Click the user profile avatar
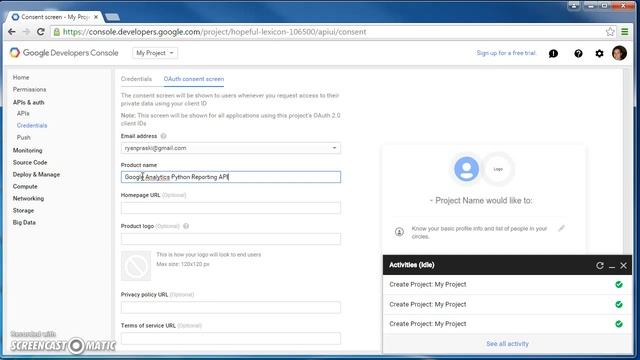640x360 pixels. (x=619, y=53)
